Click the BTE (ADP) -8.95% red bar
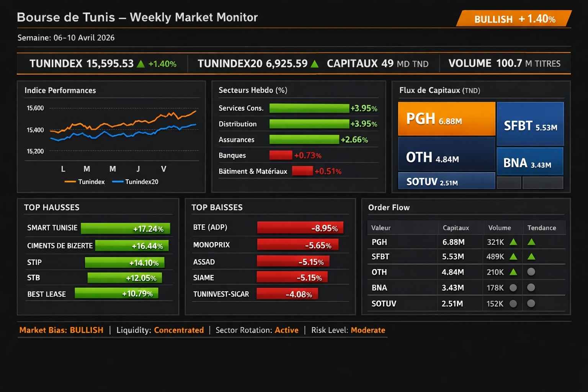This screenshot has width=588, height=392. (x=301, y=228)
